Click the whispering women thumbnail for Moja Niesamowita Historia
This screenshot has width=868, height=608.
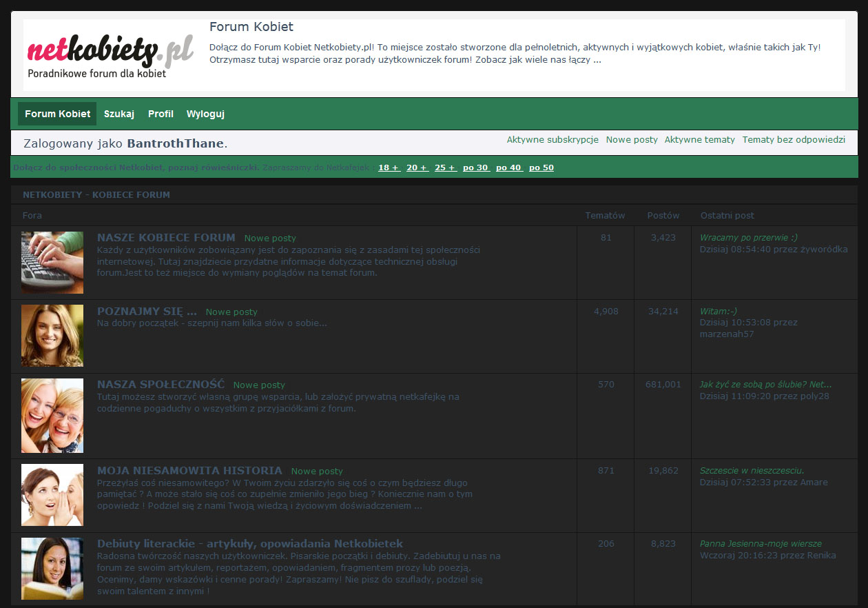[52, 495]
